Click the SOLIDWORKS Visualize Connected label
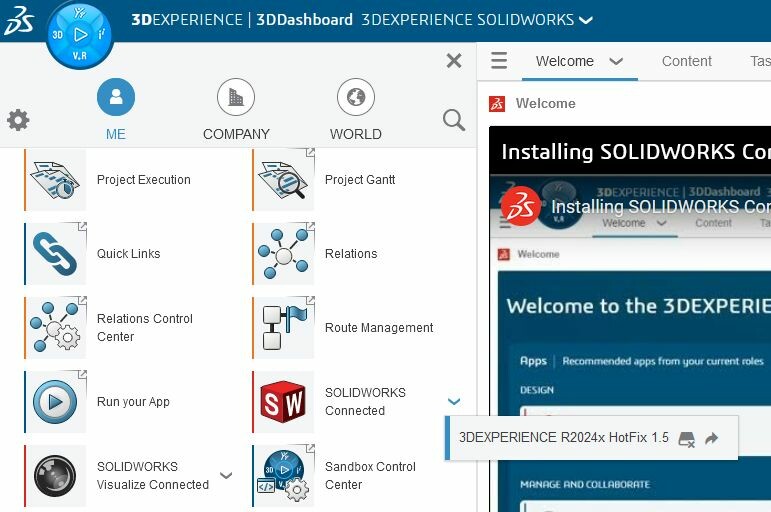This screenshot has width=771, height=512. pyautogui.click(x=153, y=475)
